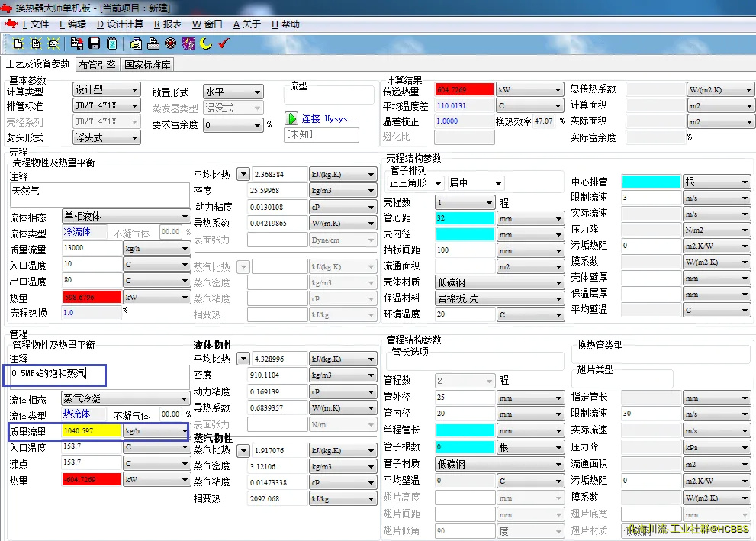Expand the 计算类型 设计型 dropdown
Image resolution: width=756 pixels, height=541 pixels.
coord(107,90)
